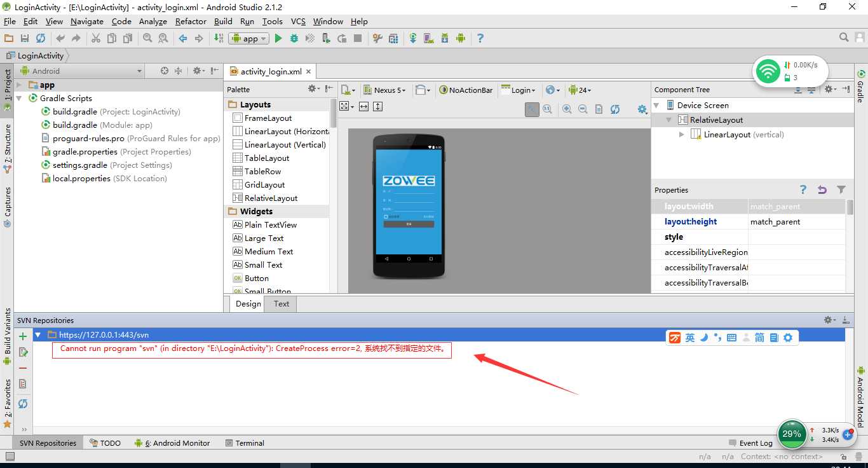Zoom out on the design preview
868x468 pixels.
(583, 109)
